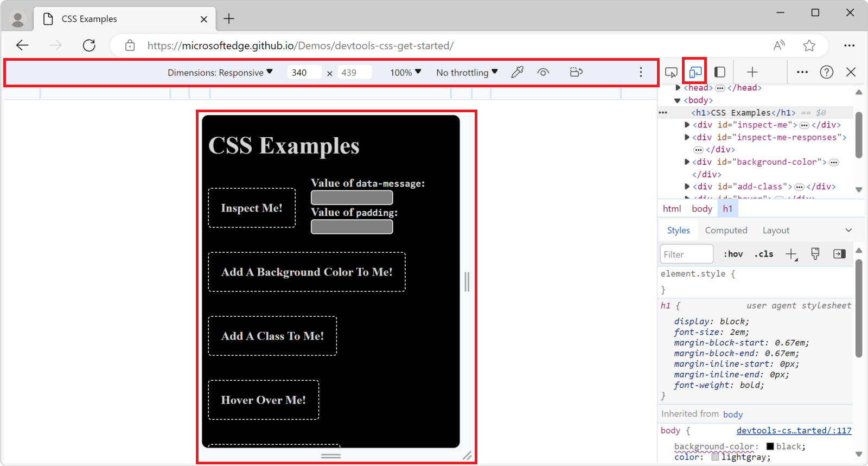Expand the div id background-color node
The width and height of the screenshot is (868, 466).
coord(687,162)
